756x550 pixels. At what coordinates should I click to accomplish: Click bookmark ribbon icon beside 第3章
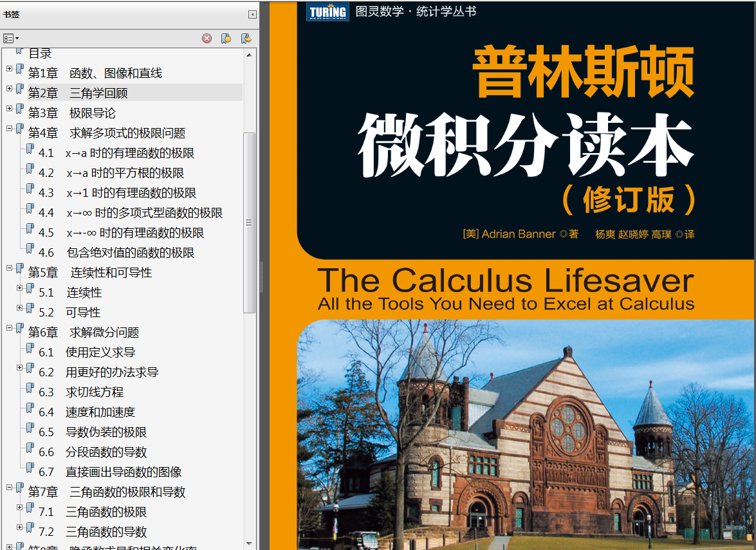[20, 109]
